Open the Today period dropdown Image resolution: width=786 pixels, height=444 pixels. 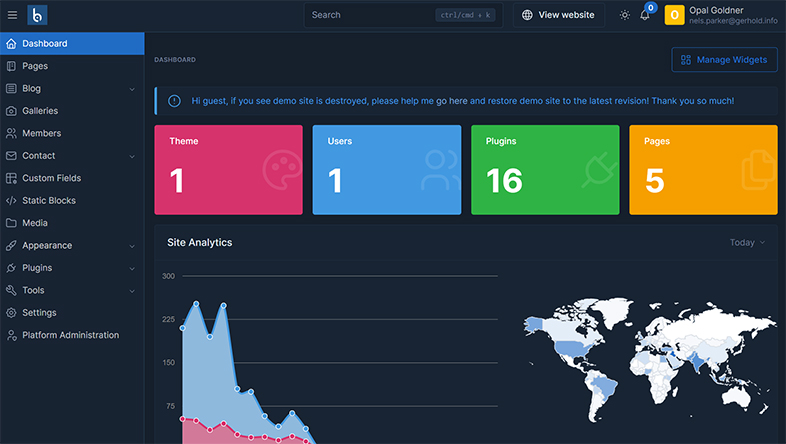(747, 243)
